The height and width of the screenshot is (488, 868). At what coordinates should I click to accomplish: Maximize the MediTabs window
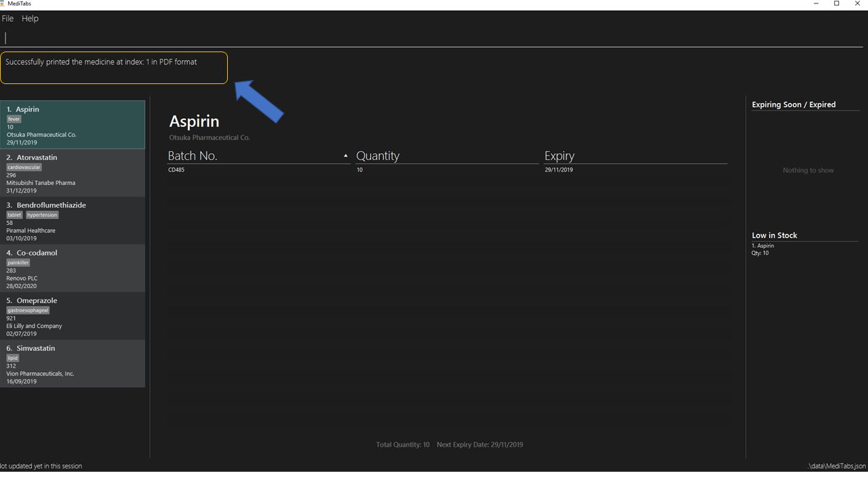(837, 4)
